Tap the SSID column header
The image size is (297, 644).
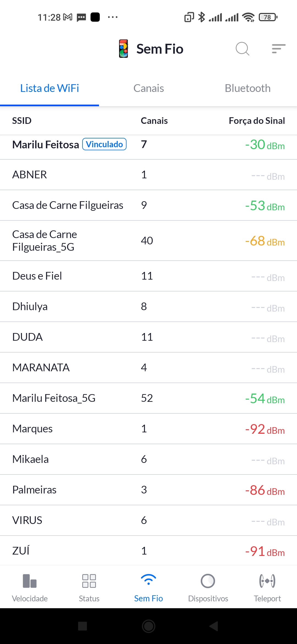pyautogui.click(x=22, y=121)
